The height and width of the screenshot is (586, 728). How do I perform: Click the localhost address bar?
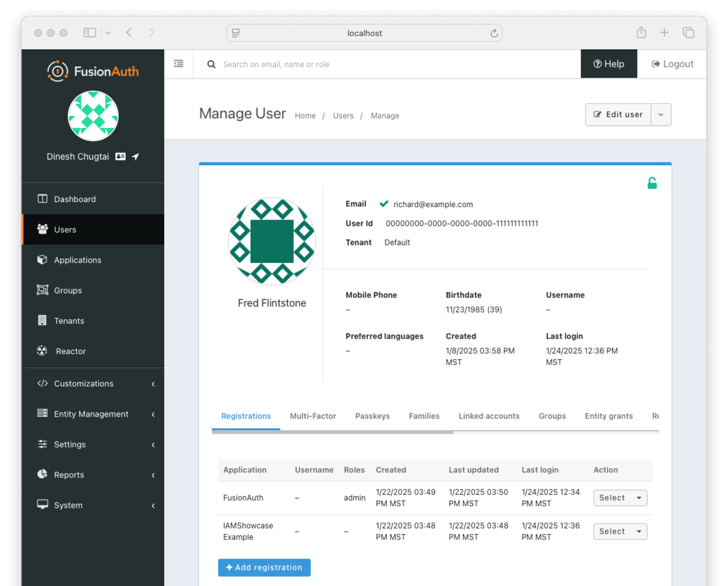point(364,33)
